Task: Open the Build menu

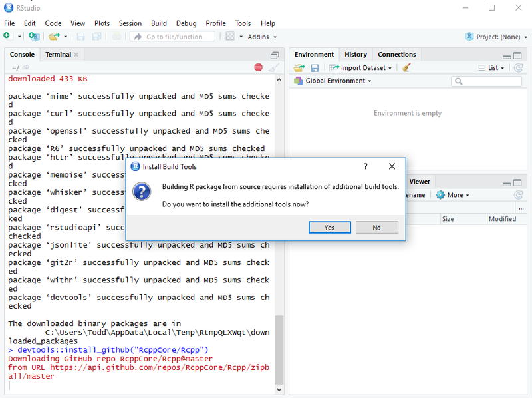Action: (x=159, y=23)
